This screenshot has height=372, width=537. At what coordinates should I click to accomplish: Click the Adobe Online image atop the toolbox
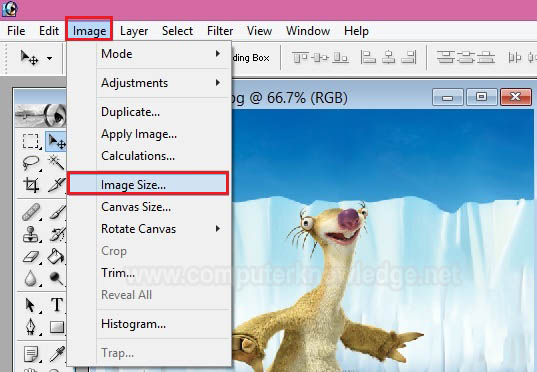(x=40, y=115)
